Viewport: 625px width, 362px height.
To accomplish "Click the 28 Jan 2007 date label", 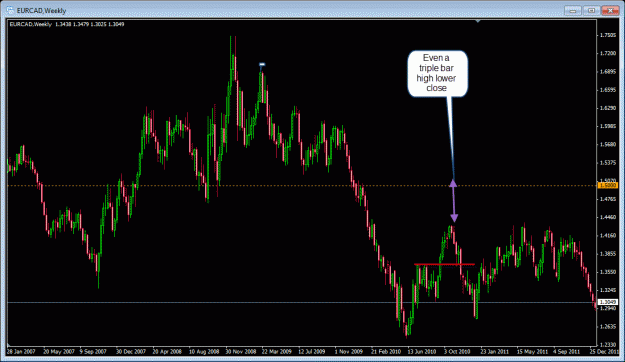I will pyautogui.click(x=21, y=352).
